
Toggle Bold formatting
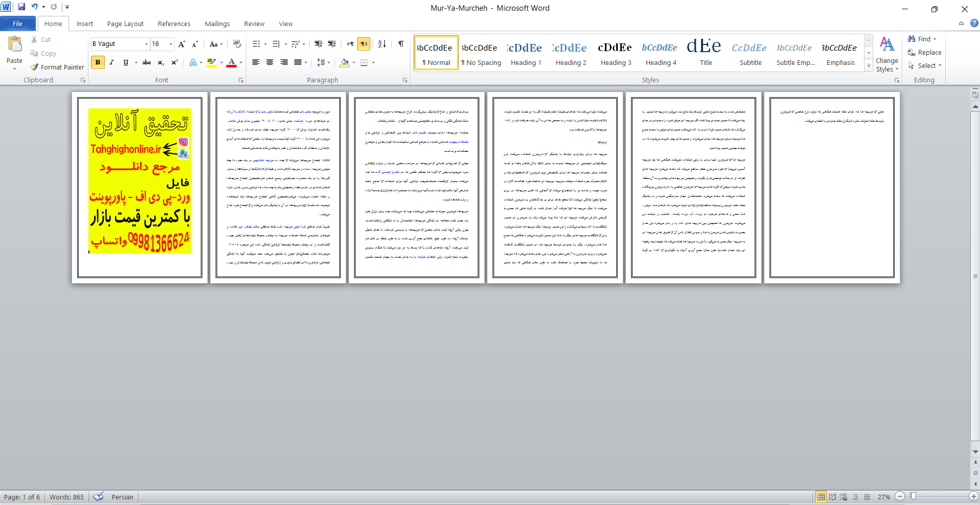tap(98, 62)
